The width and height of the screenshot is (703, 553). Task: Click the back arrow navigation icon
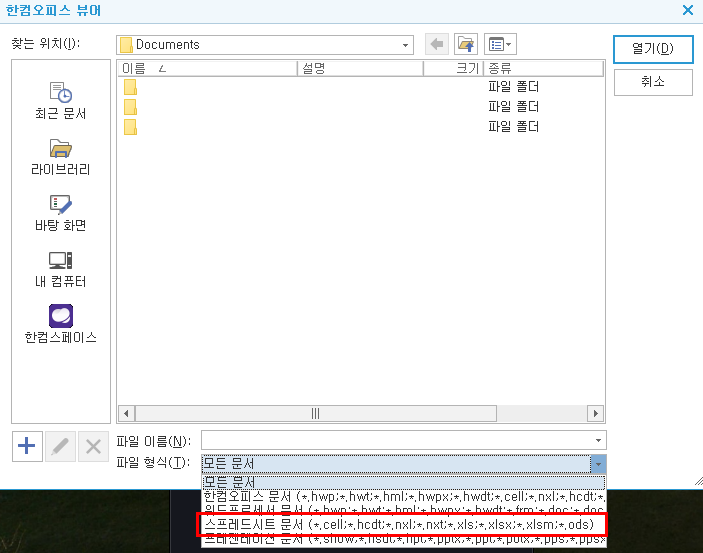[x=437, y=44]
